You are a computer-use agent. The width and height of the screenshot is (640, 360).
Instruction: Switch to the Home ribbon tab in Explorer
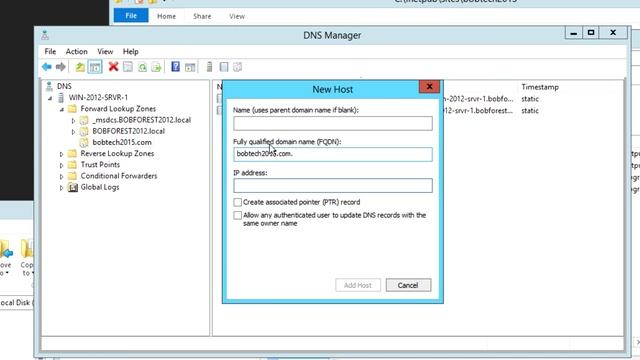point(167,16)
